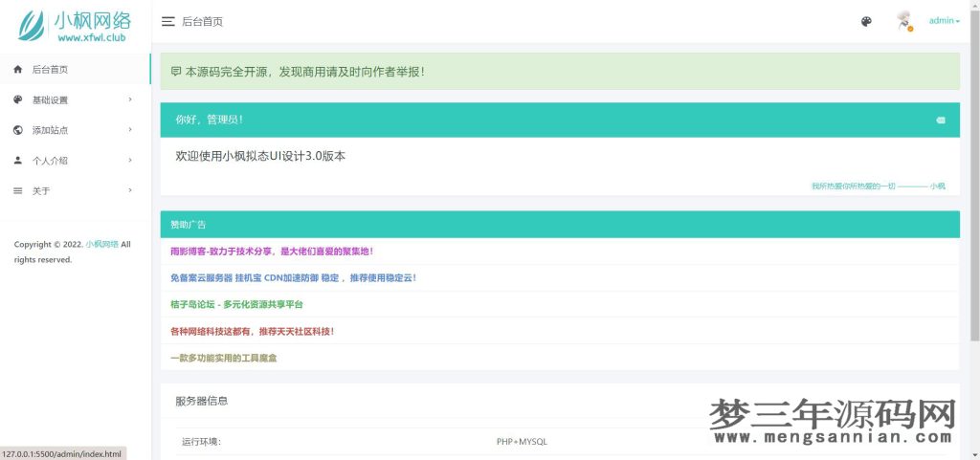Screen dimensions: 980x460
Task: Expand the 个人介绍 chevron
Action: coord(130,160)
